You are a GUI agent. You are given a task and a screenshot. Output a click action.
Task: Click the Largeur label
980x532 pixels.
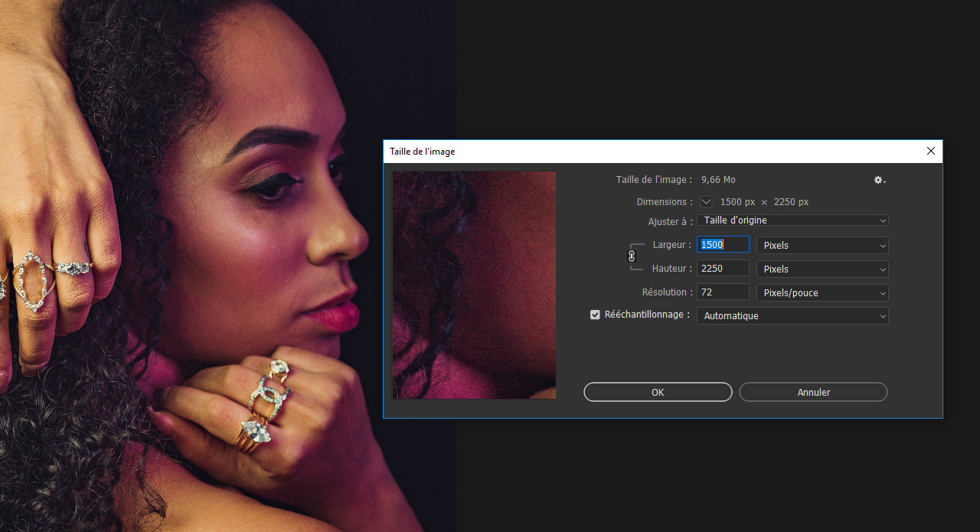(672, 245)
